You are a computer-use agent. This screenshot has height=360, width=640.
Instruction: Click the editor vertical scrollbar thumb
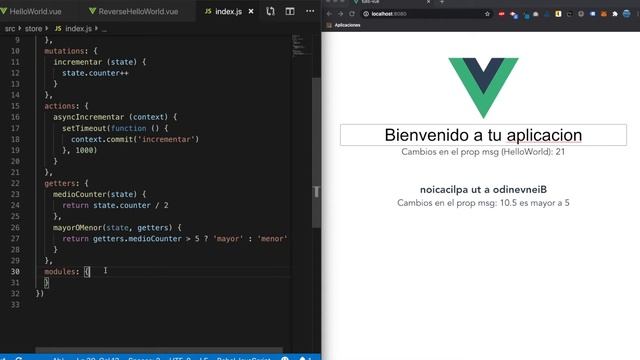316,153
